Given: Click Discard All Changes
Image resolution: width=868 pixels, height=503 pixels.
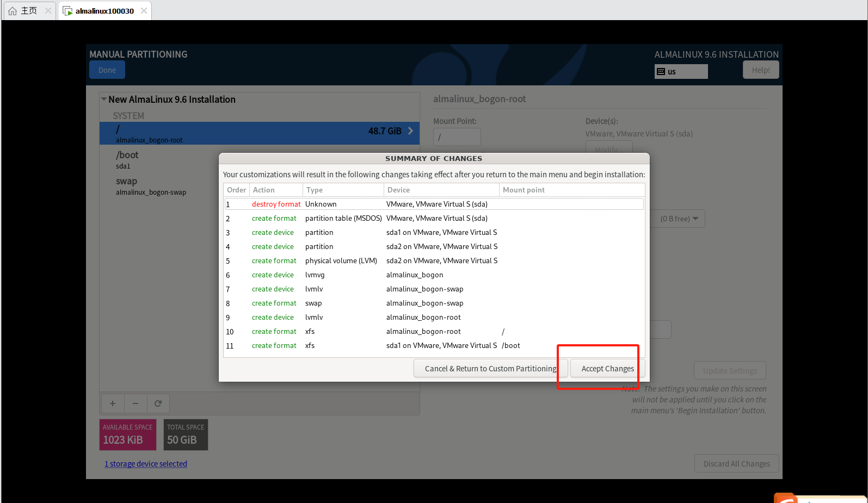Looking at the screenshot, I should click(x=736, y=464).
